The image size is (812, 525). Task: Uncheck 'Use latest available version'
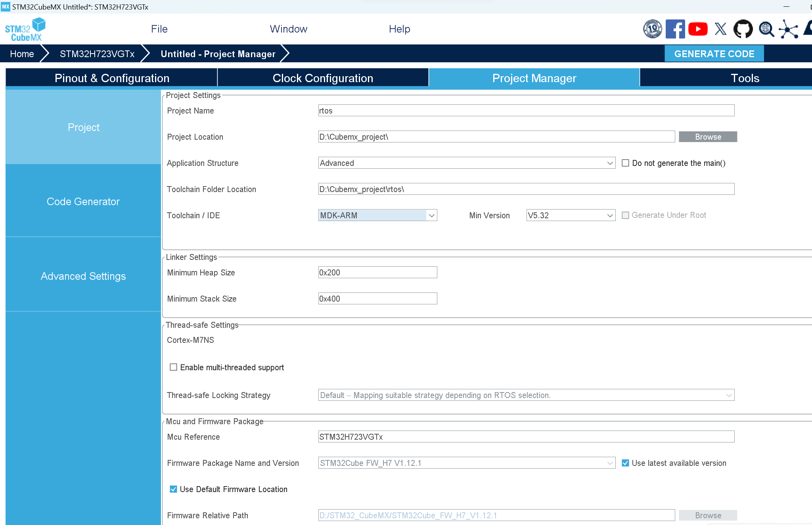click(x=625, y=463)
